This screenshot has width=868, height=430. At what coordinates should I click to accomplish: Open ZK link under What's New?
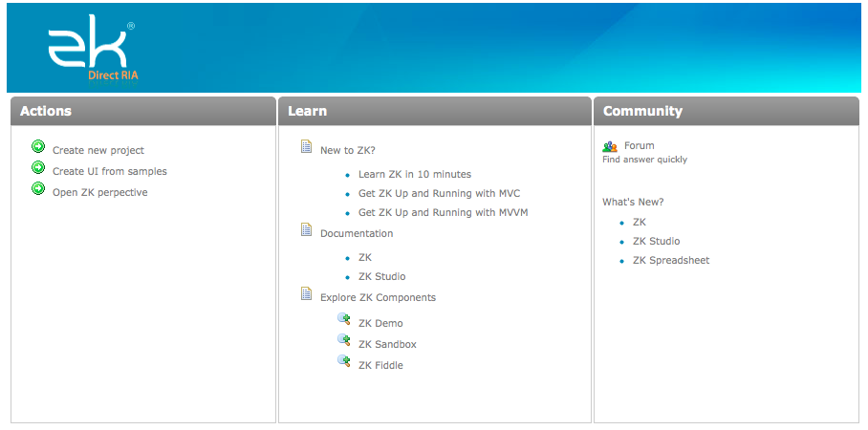click(x=640, y=222)
